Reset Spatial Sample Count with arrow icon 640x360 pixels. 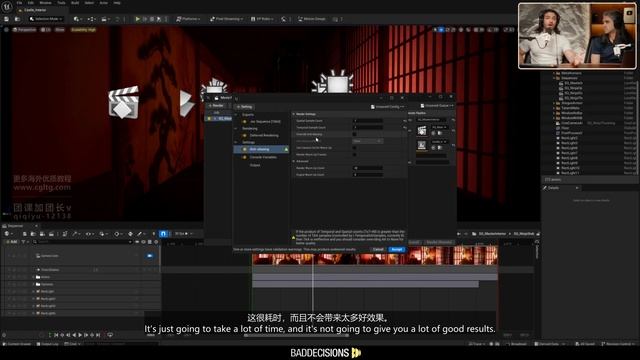(405, 121)
